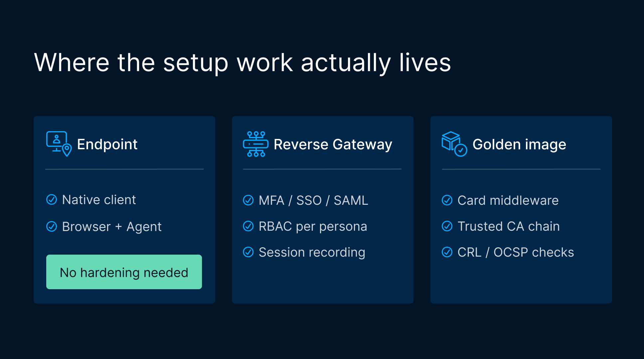Click checkmark icon beside RBAC per persona

click(248, 226)
